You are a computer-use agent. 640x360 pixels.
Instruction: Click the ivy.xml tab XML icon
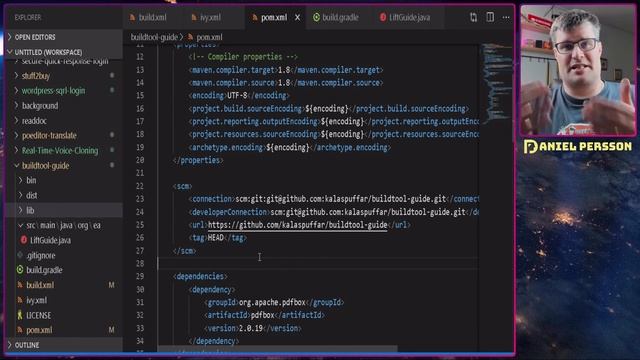[194, 18]
